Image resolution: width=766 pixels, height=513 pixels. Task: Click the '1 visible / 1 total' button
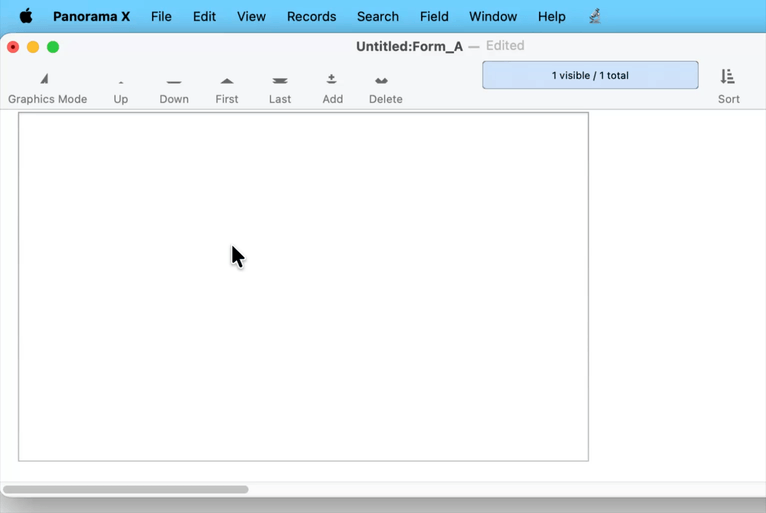590,75
